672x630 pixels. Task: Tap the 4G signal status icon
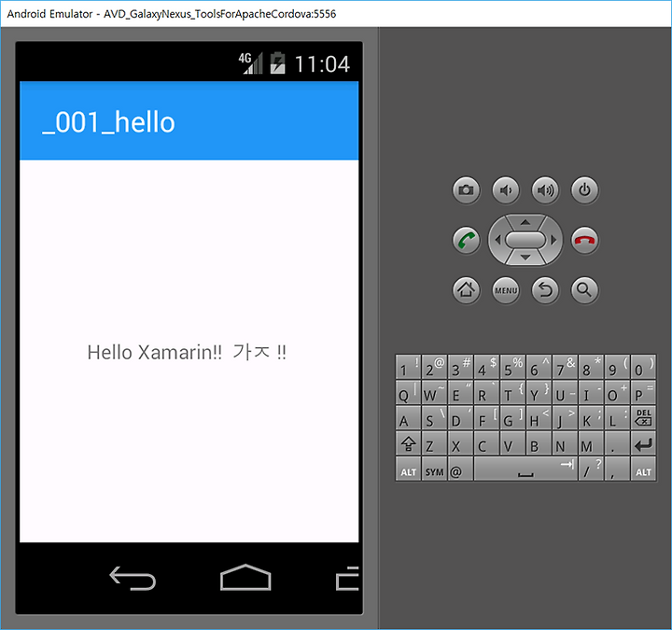[x=251, y=63]
